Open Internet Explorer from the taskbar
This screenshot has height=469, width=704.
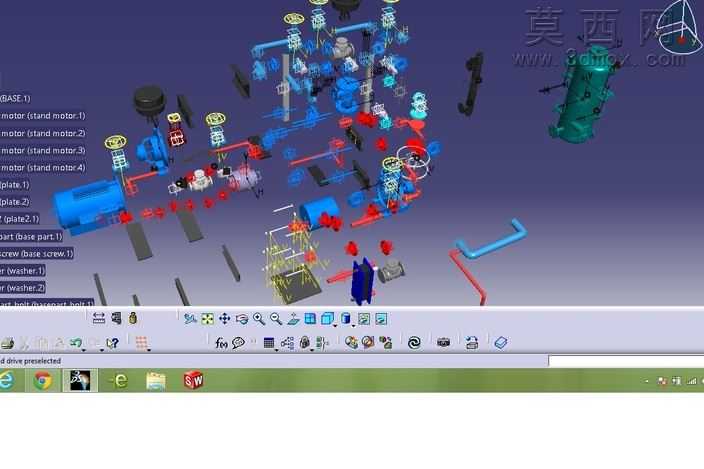point(7,381)
